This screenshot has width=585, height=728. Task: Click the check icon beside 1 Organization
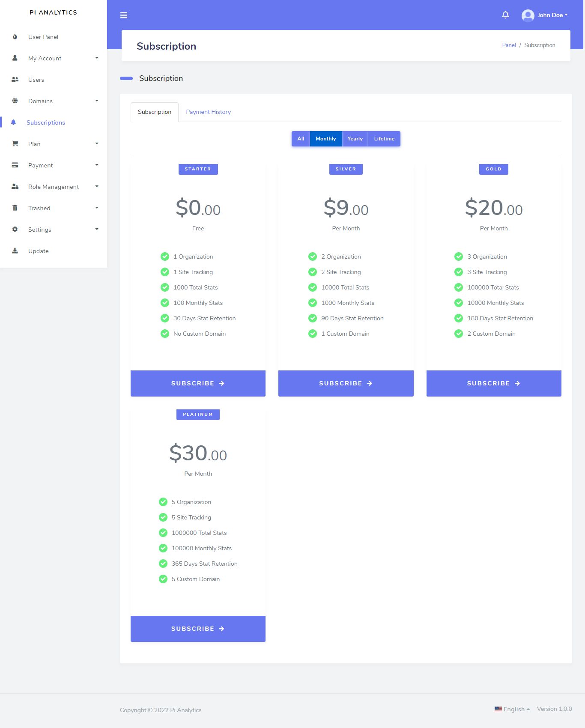[165, 257]
